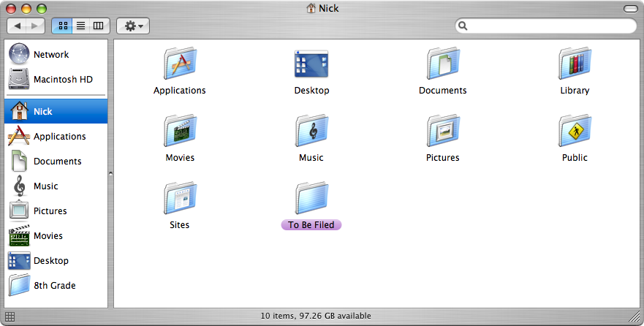Click the window resize grip corner
Screen dimensions: 644x326
pos(634,316)
